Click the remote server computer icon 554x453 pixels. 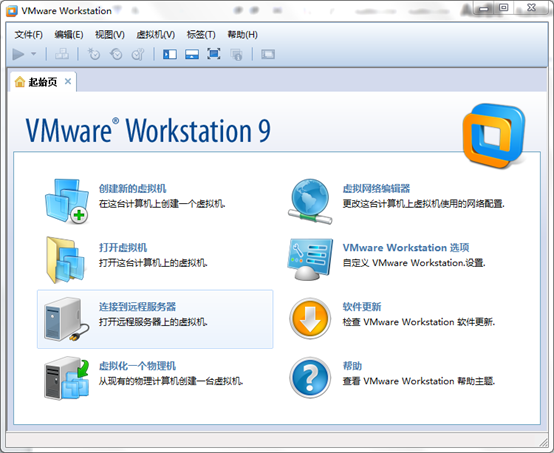(x=66, y=319)
